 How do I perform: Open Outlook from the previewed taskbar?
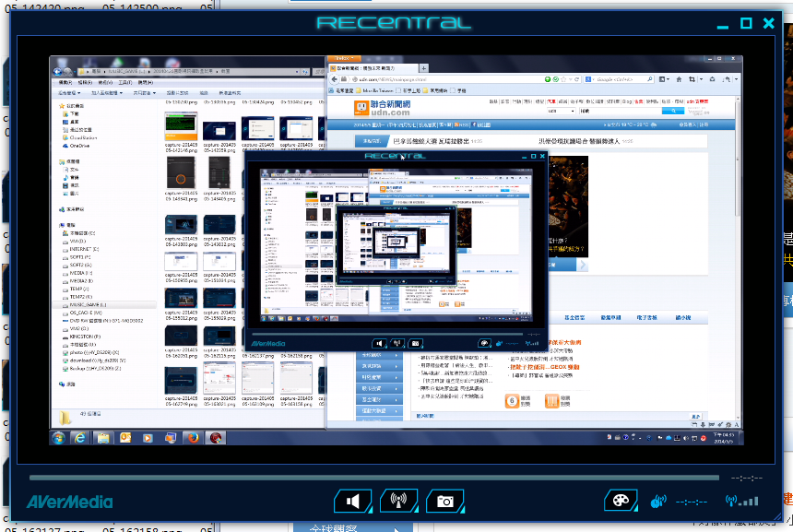pos(125,438)
